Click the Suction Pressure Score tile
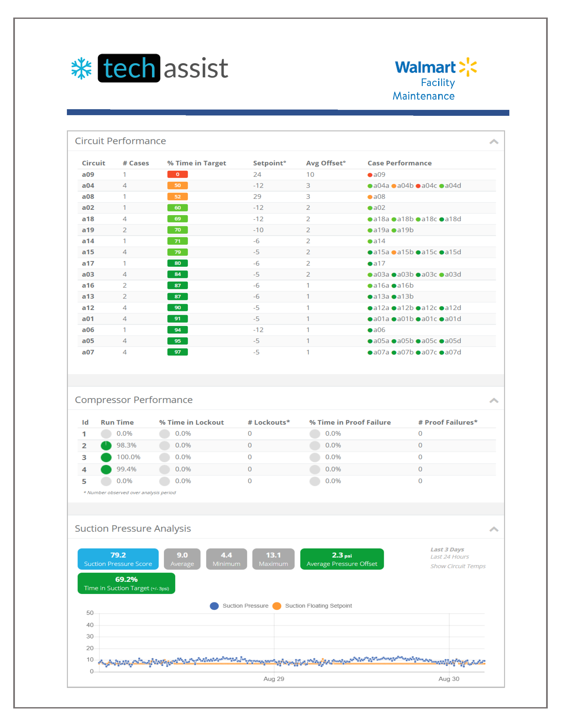This screenshot has height=728, width=563. [118, 559]
